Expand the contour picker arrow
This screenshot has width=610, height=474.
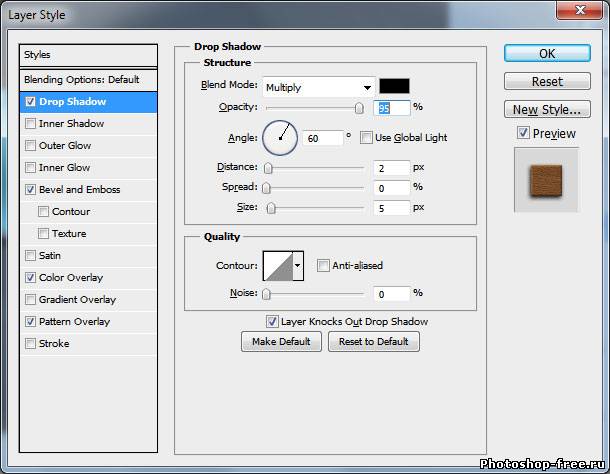(297, 266)
